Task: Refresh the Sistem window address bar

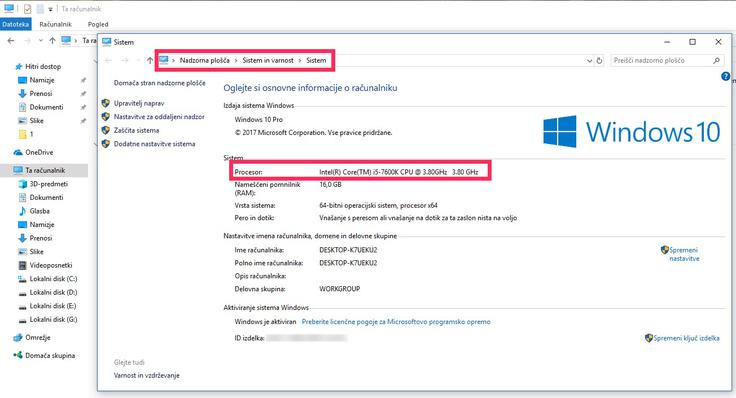Action: click(x=599, y=61)
